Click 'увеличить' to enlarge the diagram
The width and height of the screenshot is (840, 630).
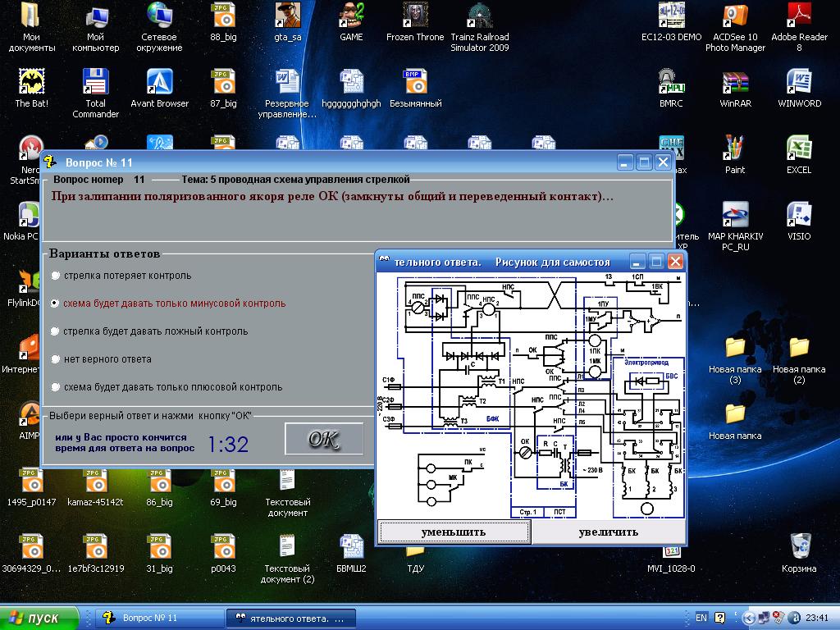(x=608, y=532)
